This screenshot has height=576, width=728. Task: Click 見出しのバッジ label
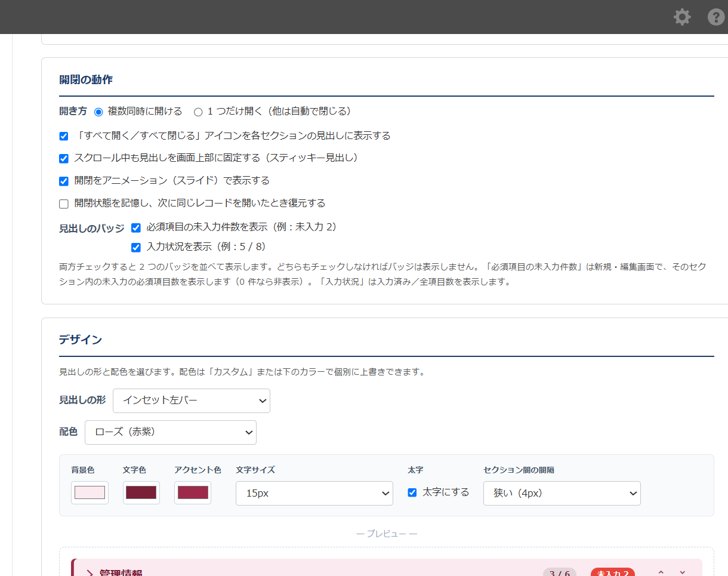point(92,228)
